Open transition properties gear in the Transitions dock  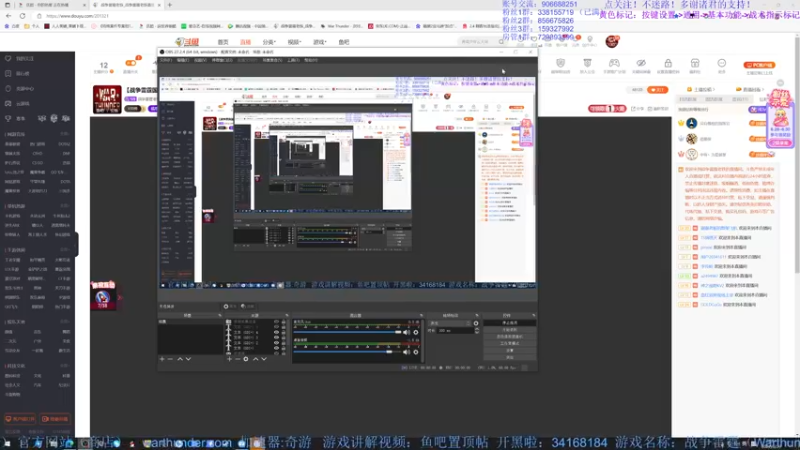476,323
